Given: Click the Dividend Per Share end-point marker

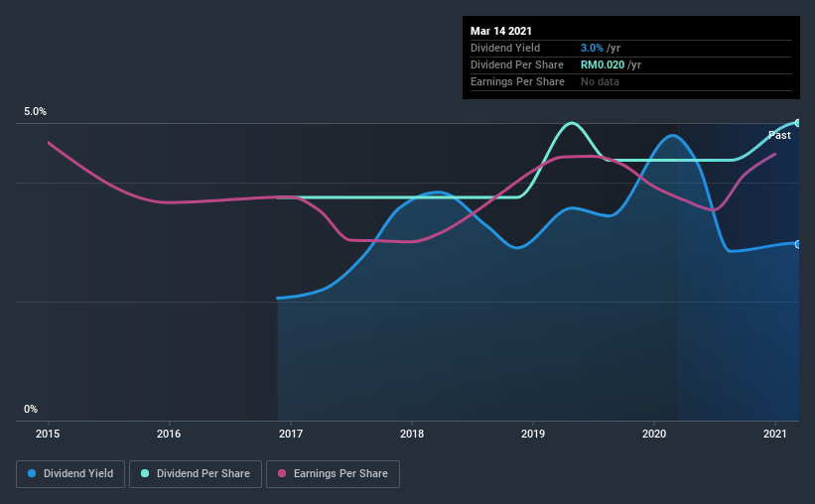Looking at the screenshot, I should point(798,123).
